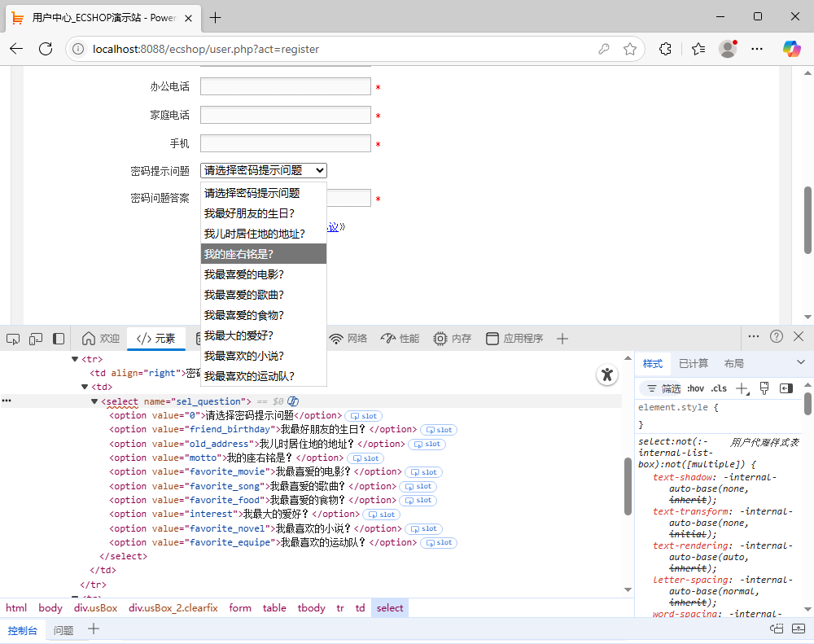This screenshot has height=644, width=814.
Task: Toggle the .cls class editor
Action: 719,388
